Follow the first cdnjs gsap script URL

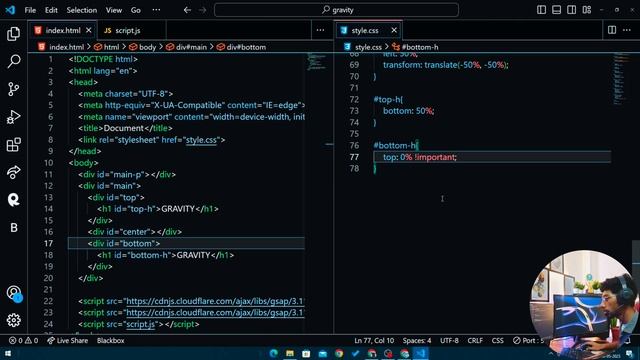coord(215,301)
